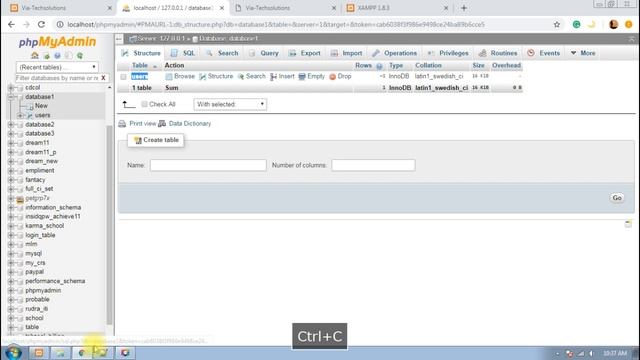Click the phpMyAdmin Home icon

(x=35, y=55)
